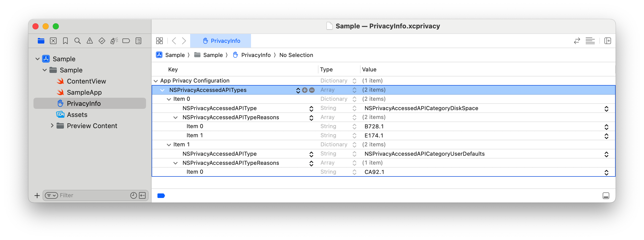Click the Related Items grid icon
Image resolution: width=644 pixels, height=240 pixels.
[x=159, y=41]
